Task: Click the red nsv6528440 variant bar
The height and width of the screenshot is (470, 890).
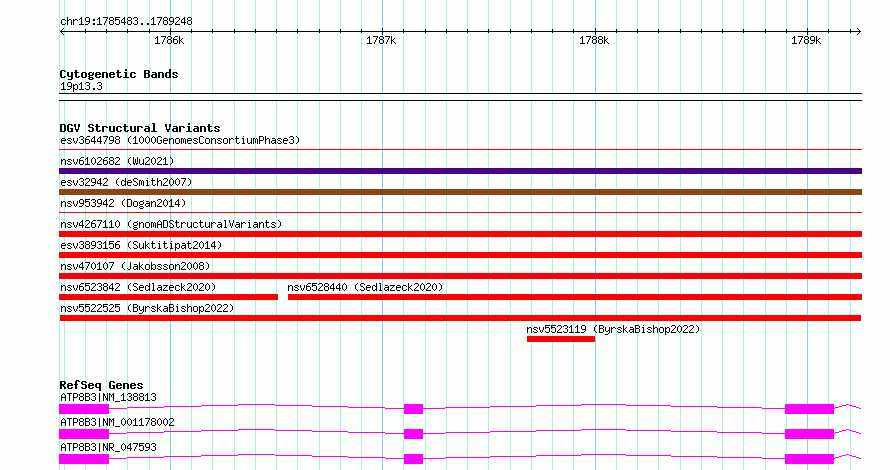Action: (575, 297)
